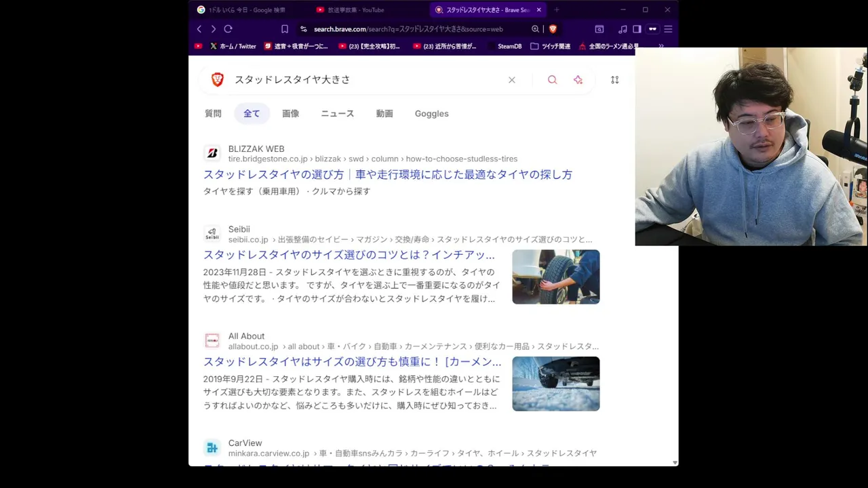Open the Brave hamburger main menu
The image size is (868, 488).
coord(668,29)
